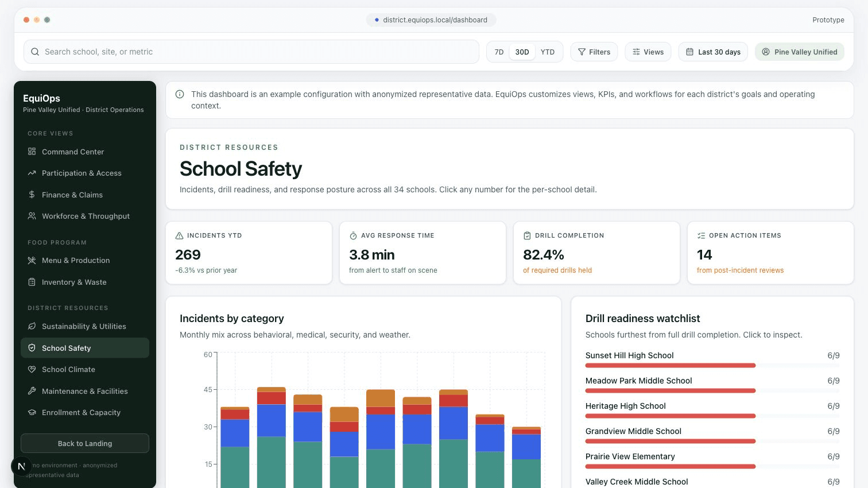Click the search magnifier icon
The image size is (868, 488).
coord(35,52)
